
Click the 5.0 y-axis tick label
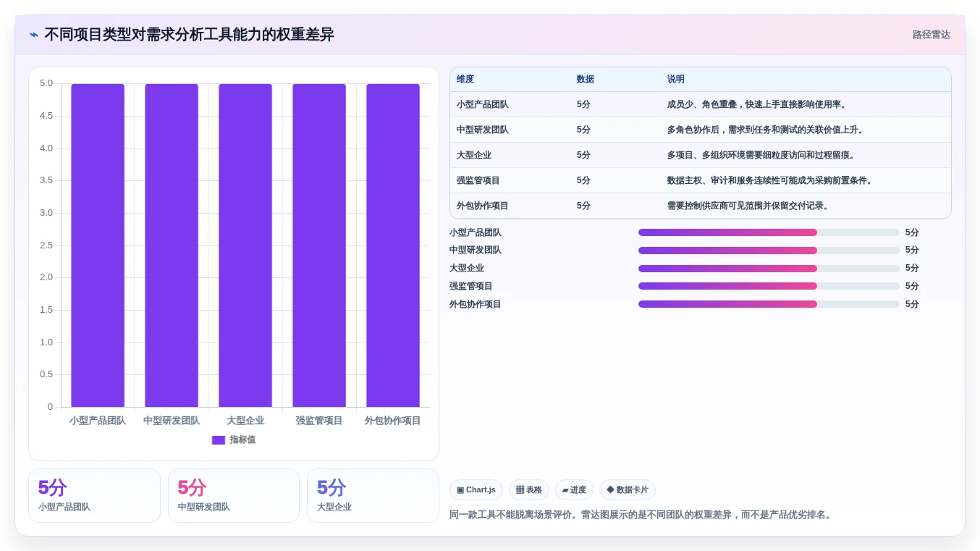tap(46, 83)
